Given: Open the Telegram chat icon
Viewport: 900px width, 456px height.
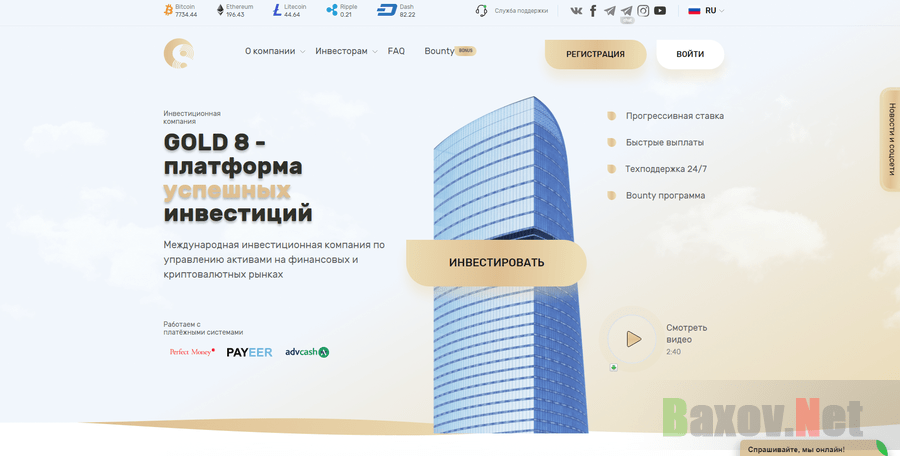Looking at the screenshot, I should [x=627, y=11].
